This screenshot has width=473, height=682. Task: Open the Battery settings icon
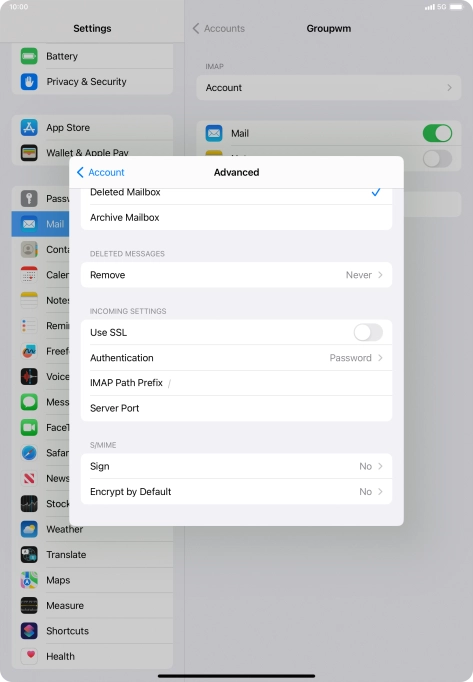click(x=29, y=56)
